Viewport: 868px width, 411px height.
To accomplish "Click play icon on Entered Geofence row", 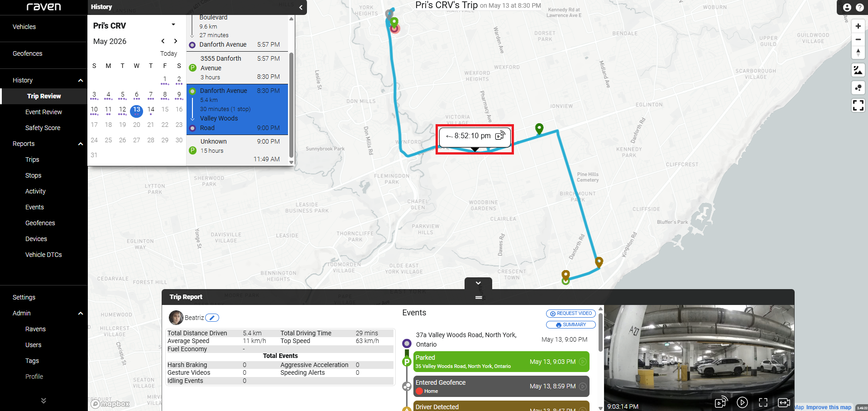I will (x=583, y=387).
